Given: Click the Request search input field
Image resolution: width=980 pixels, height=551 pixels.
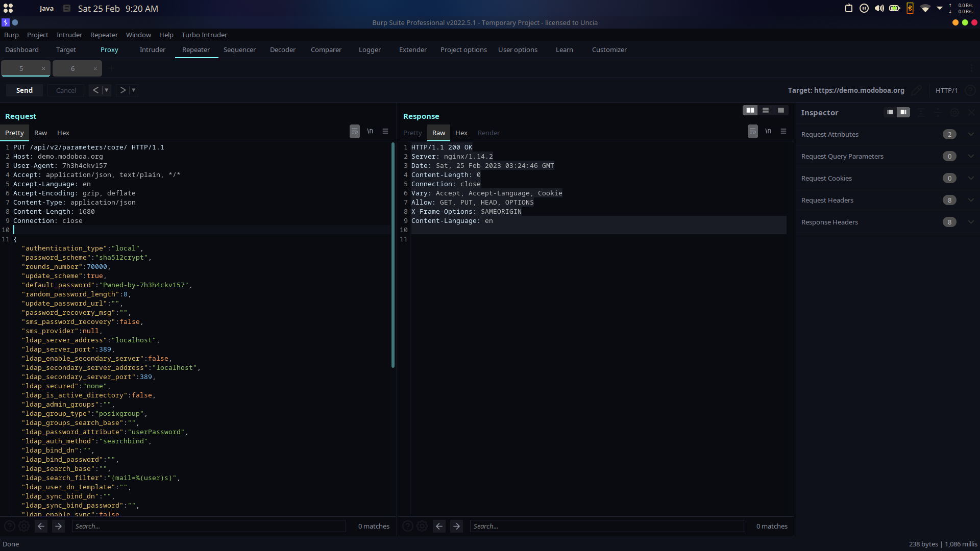Looking at the screenshot, I should [208, 526].
